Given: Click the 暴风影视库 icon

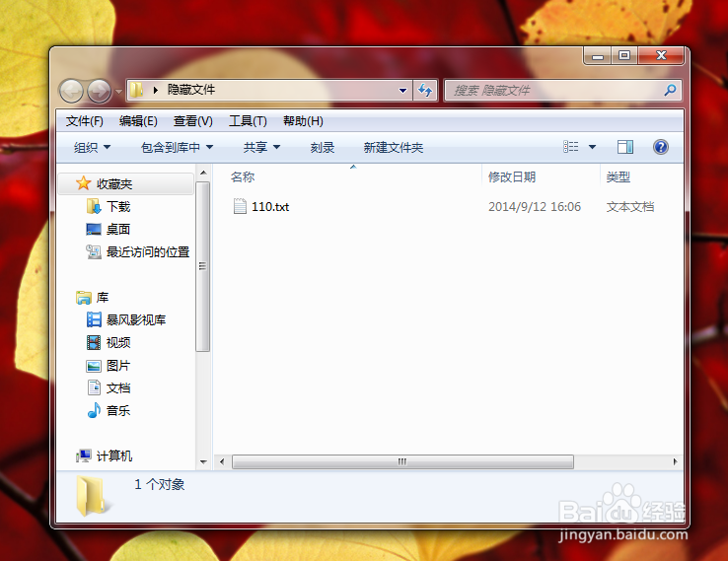Looking at the screenshot, I should 94,319.
